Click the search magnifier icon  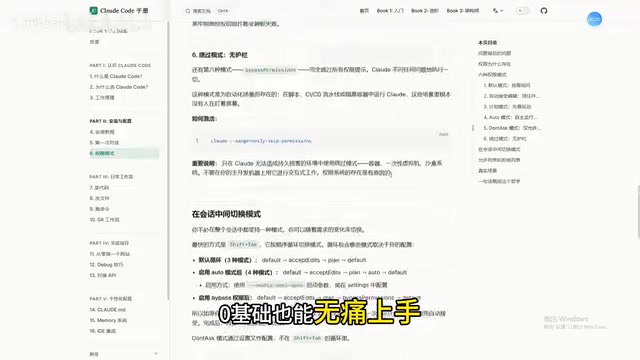188,11
